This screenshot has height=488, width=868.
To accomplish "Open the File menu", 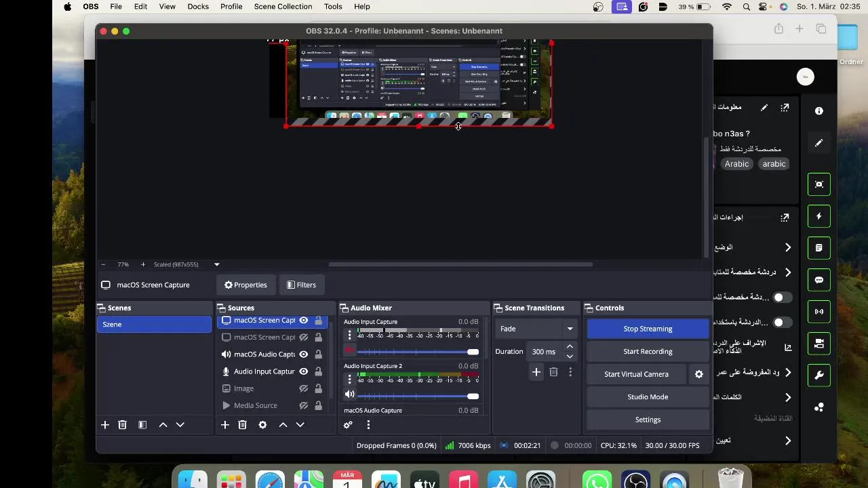I will [x=116, y=7].
